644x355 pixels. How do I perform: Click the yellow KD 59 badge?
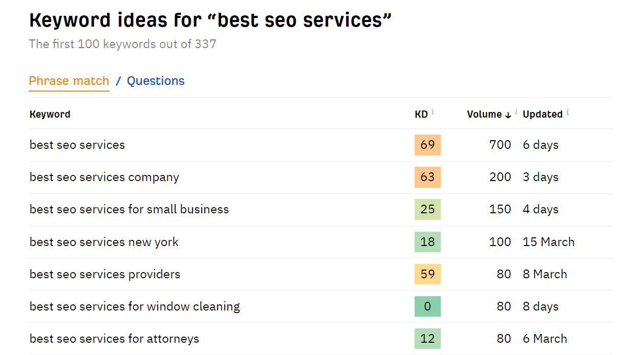[x=427, y=274]
